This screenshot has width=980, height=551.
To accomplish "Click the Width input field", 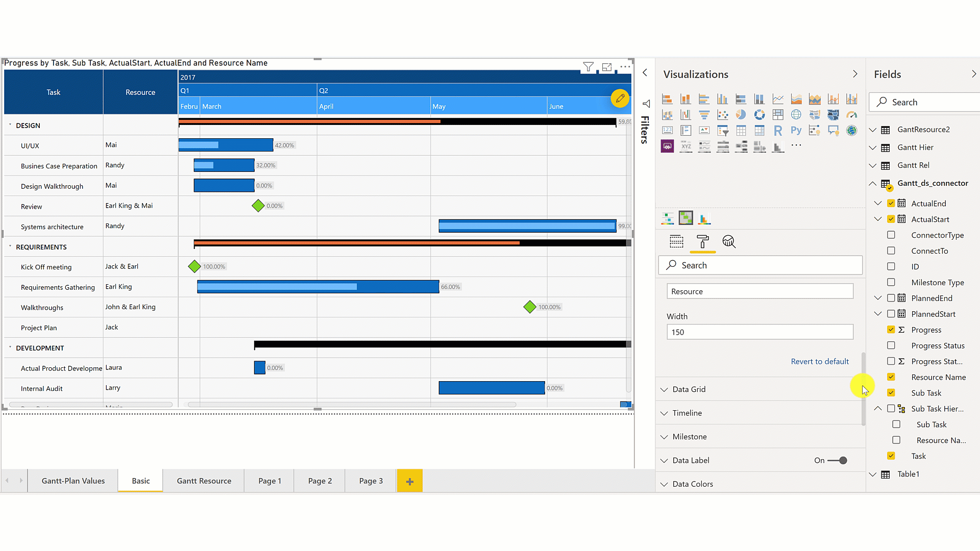I will click(759, 332).
